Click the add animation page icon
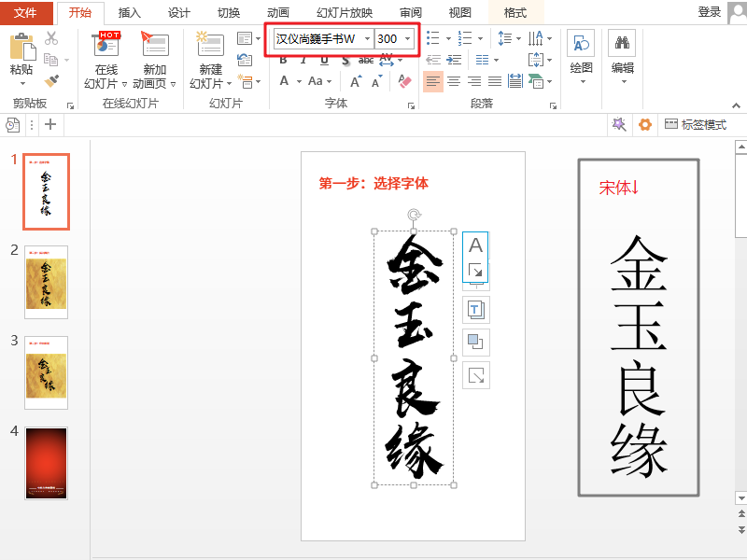747x560 pixels. coord(155,46)
